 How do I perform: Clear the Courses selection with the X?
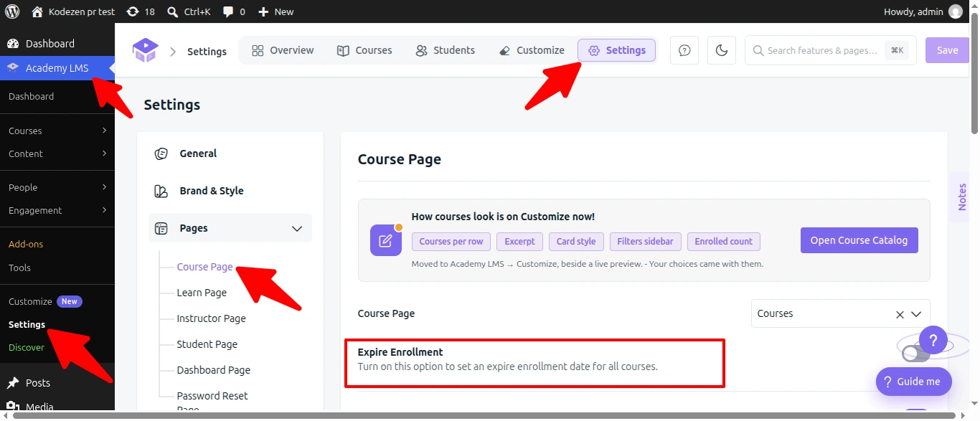900,314
